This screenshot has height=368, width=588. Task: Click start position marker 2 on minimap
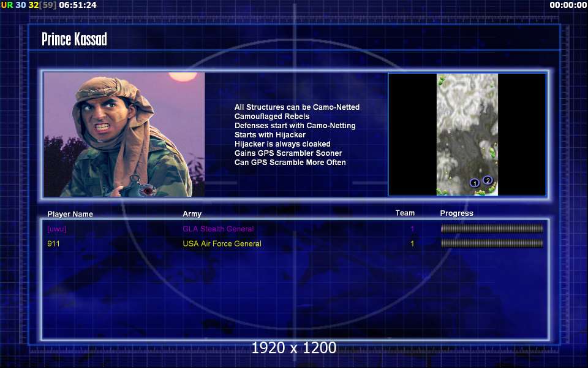(x=488, y=180)
